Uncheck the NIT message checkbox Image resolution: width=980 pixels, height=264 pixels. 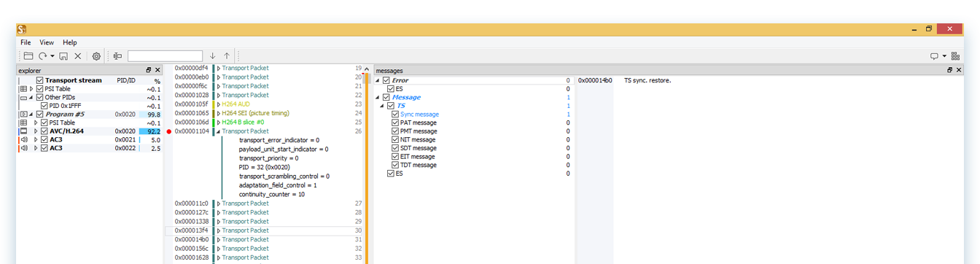coord(395,139)
